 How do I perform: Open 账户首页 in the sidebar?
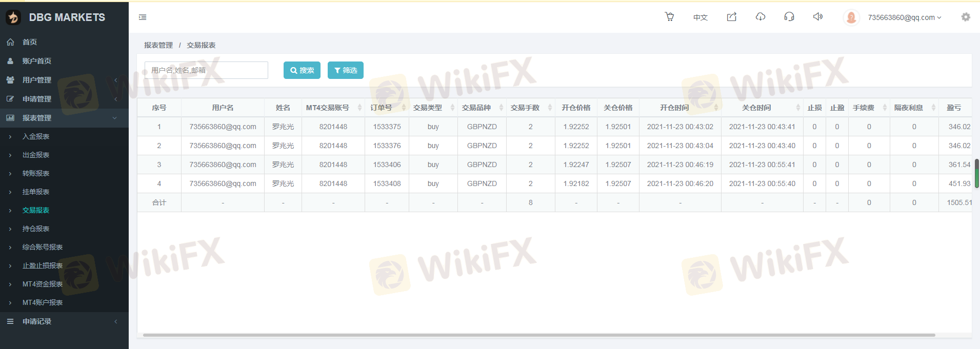[37, 61]
